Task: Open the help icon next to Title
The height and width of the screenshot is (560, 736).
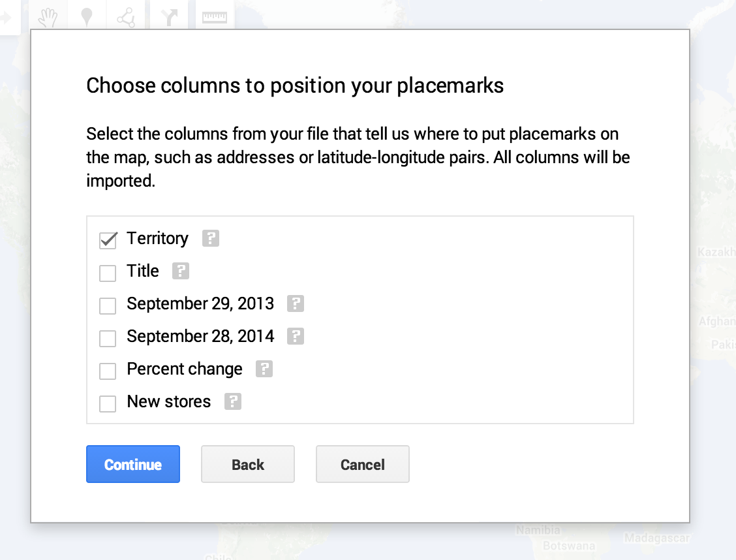Action: click(180, 271)
